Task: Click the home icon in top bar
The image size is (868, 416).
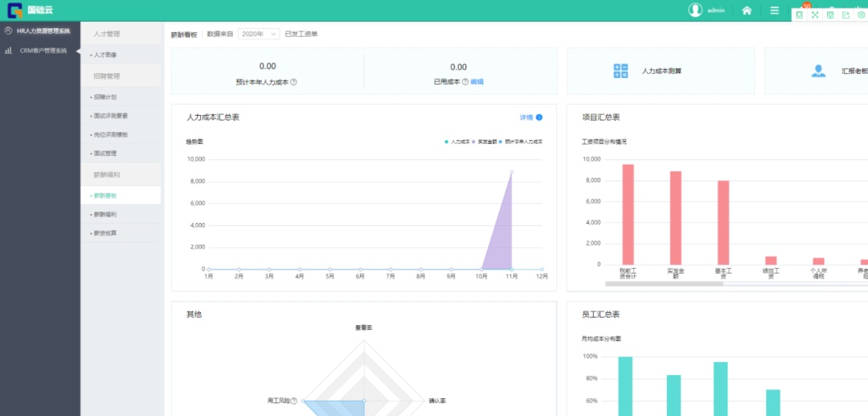Action: click(747, 10)
